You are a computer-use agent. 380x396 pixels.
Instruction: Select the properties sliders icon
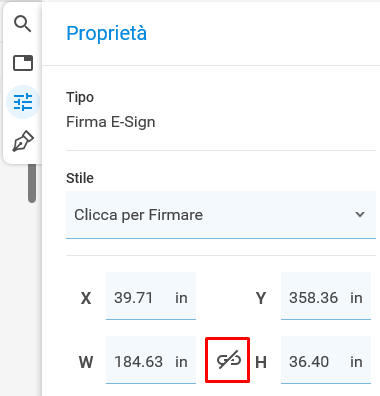(x=23, y=102)
